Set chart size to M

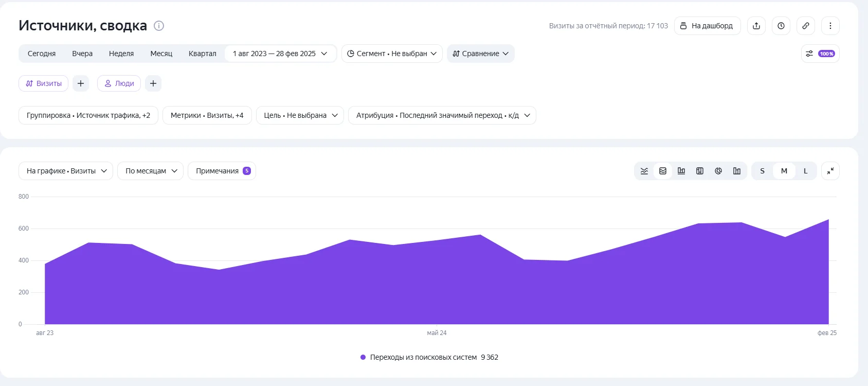(784, 171)
